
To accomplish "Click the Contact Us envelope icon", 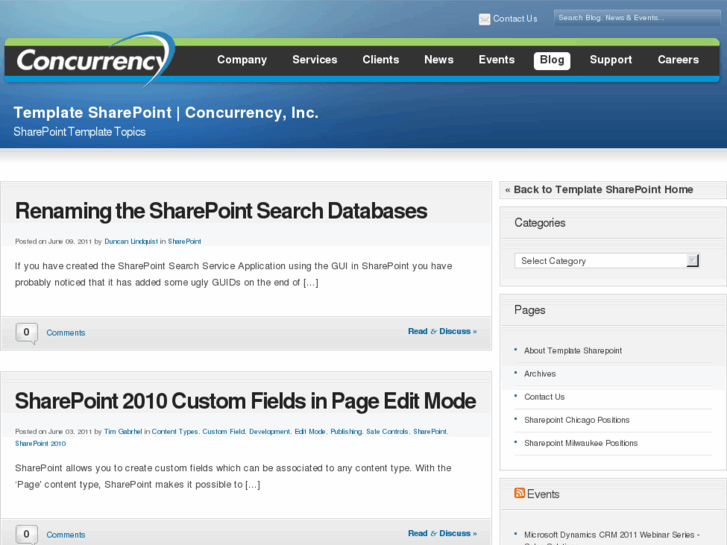I will click(484, 19).
